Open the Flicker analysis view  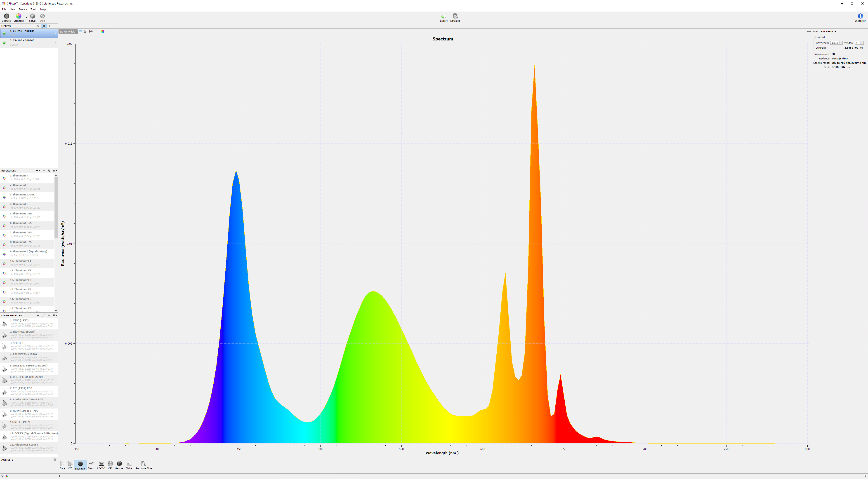[x=129, y=465]
